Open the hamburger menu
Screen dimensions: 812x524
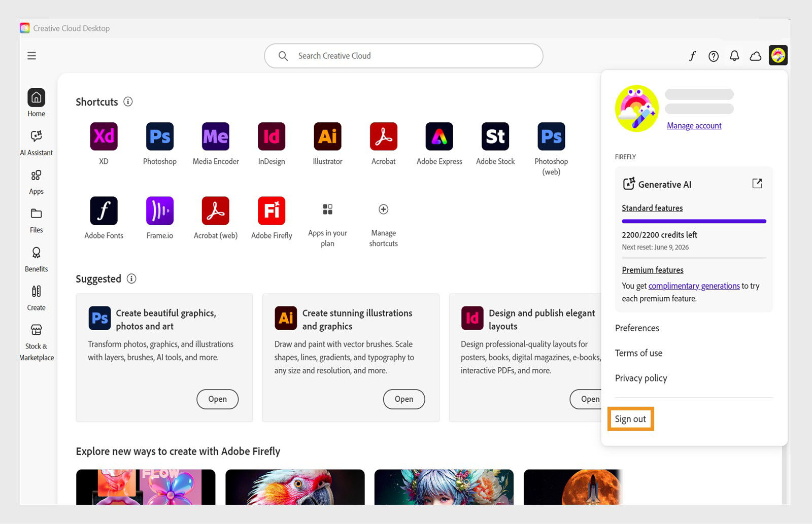tap(31, 56)
